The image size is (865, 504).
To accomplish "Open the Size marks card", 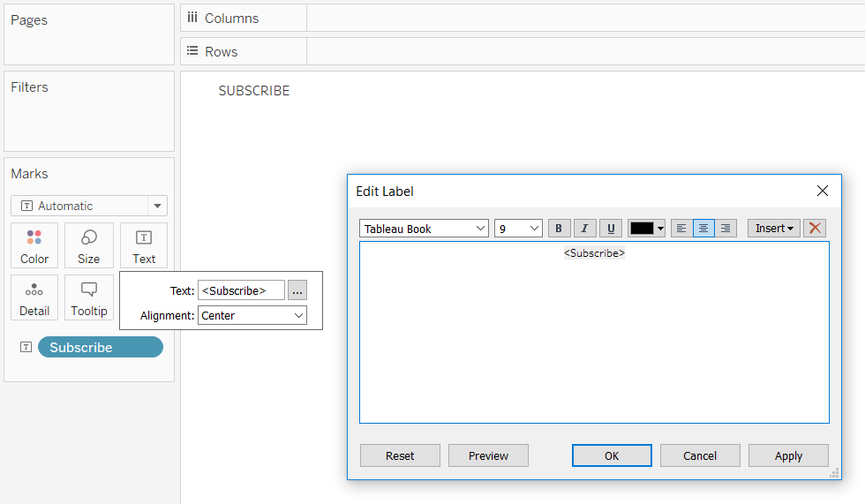I will [x=89, y=245].
